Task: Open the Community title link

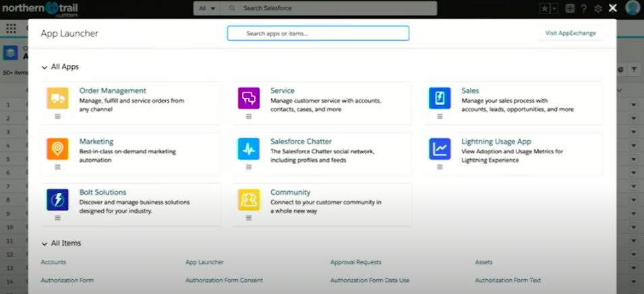Action: click(291, 193)
